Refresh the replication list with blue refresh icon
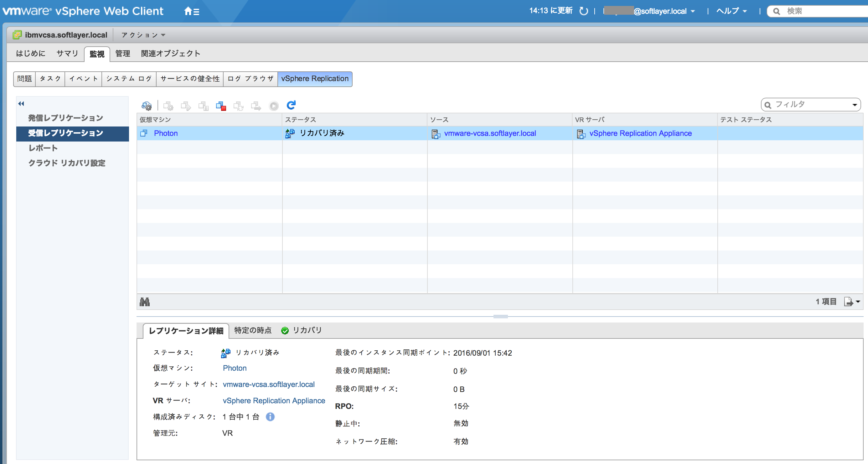Image resolution: width=868 pixels, height=464 pixels. point(291,105)
